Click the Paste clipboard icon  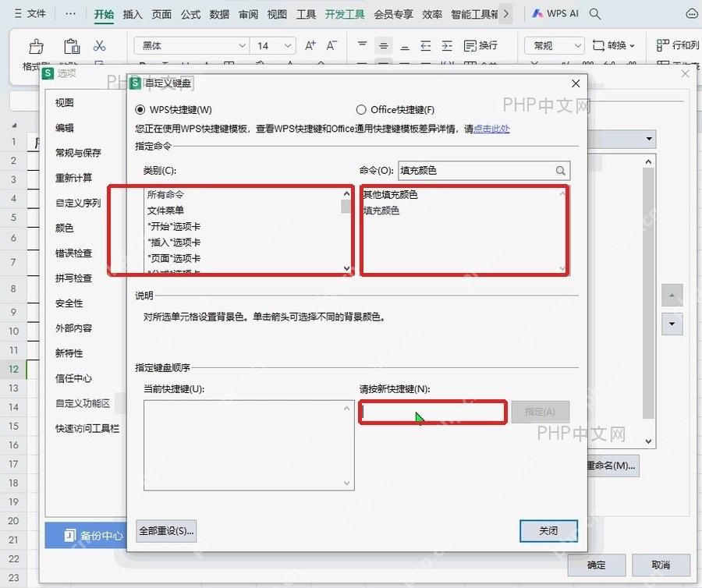72,46
